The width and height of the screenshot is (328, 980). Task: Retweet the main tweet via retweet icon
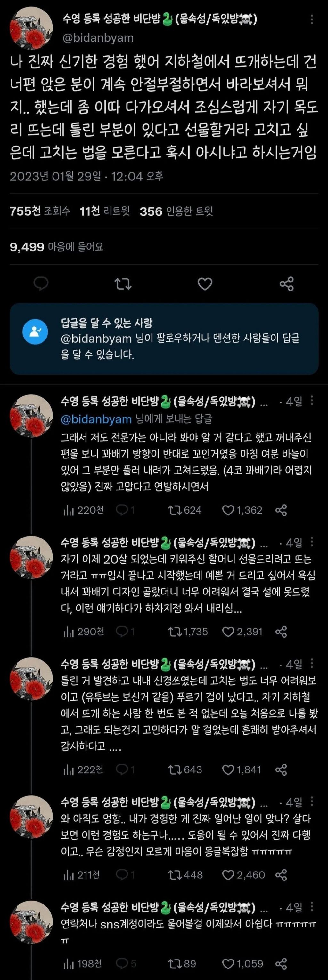(123, 284)
